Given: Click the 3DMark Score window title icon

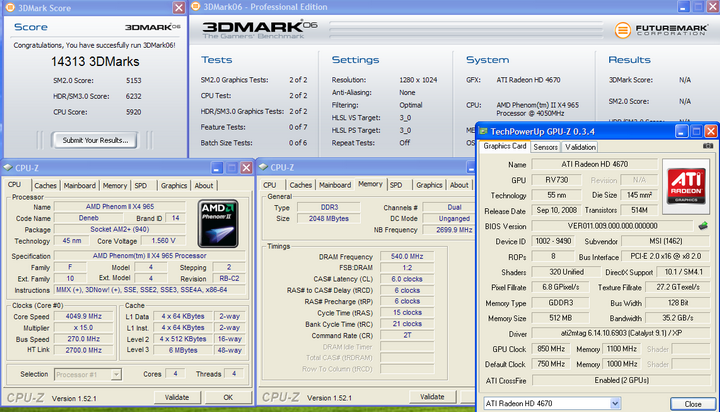Looking at the screenshot, I should click(10, 7).
